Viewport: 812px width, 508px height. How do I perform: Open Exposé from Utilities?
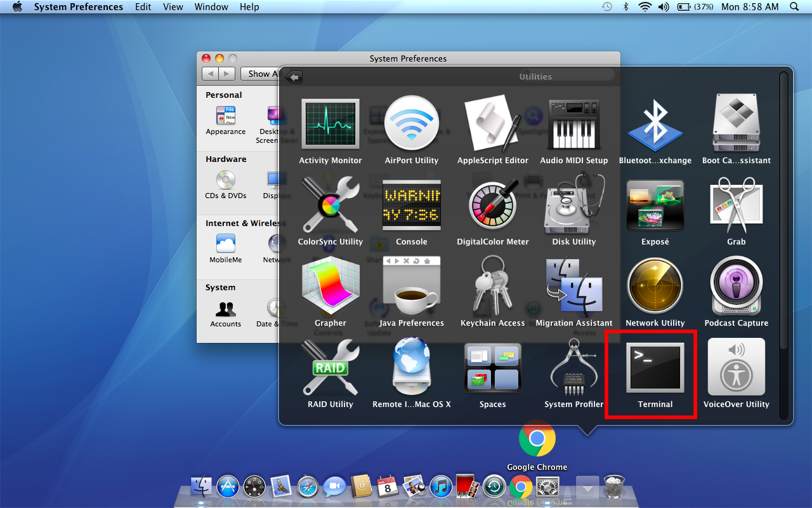[655, 213]
